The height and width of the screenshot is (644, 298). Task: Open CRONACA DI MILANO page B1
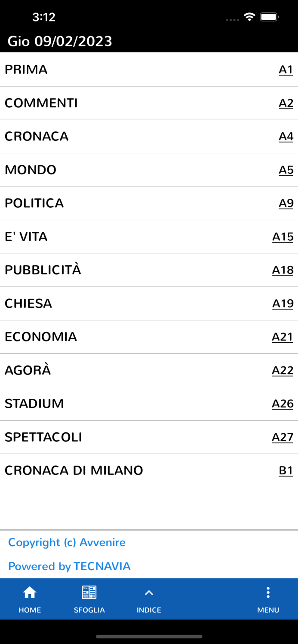[x=286, y=471]
